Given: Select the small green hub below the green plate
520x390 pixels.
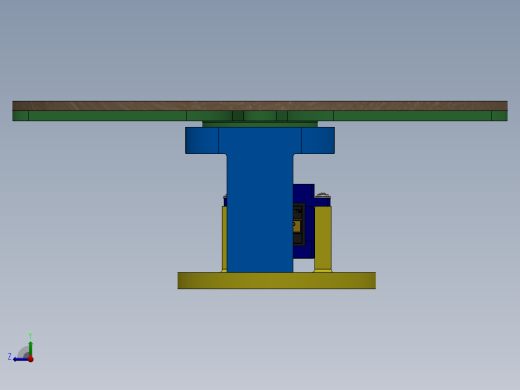Looking at the screenshot, I should click(260, 124).
